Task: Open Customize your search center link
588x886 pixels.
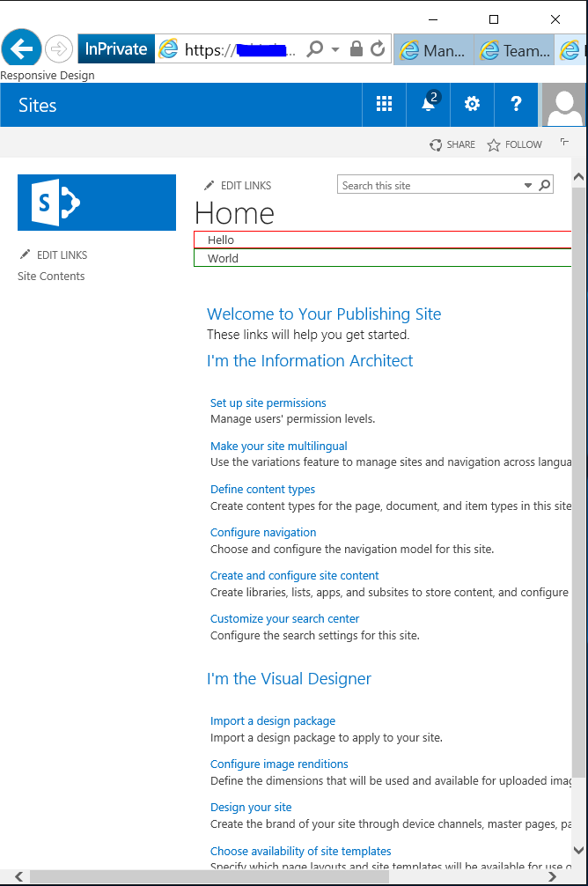Action: point(284,619)
